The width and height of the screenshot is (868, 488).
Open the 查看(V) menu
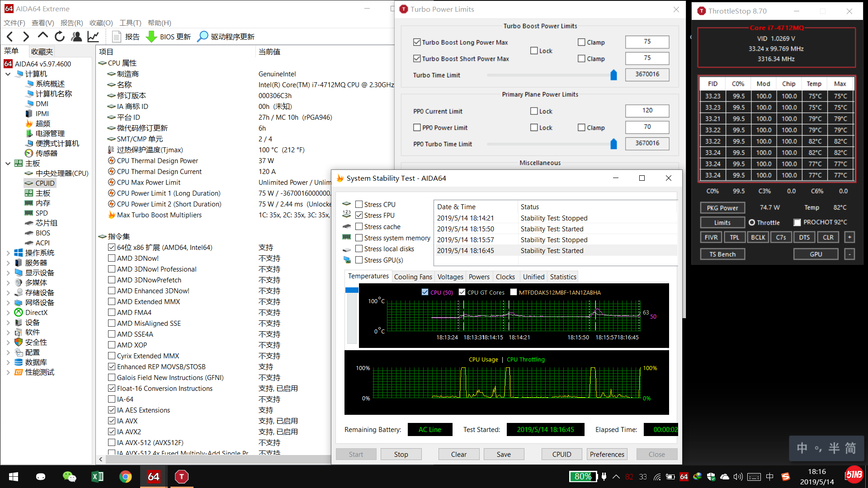43,23
